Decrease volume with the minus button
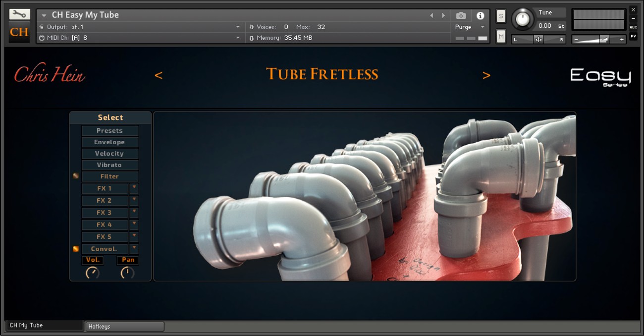This screenshot has width=644, height=336. 577,40
